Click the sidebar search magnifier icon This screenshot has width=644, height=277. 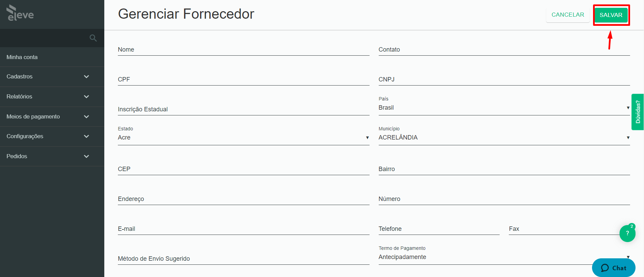click(x=93, y=38)
